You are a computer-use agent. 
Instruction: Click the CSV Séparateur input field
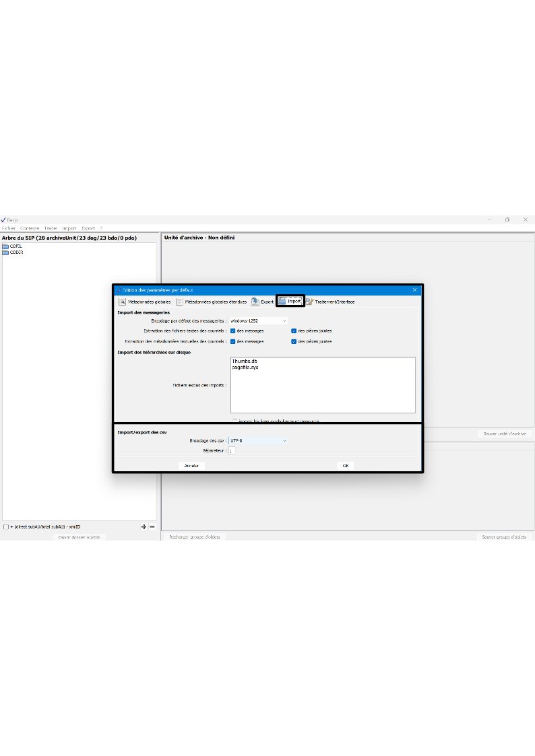click(x=232, y=450)
